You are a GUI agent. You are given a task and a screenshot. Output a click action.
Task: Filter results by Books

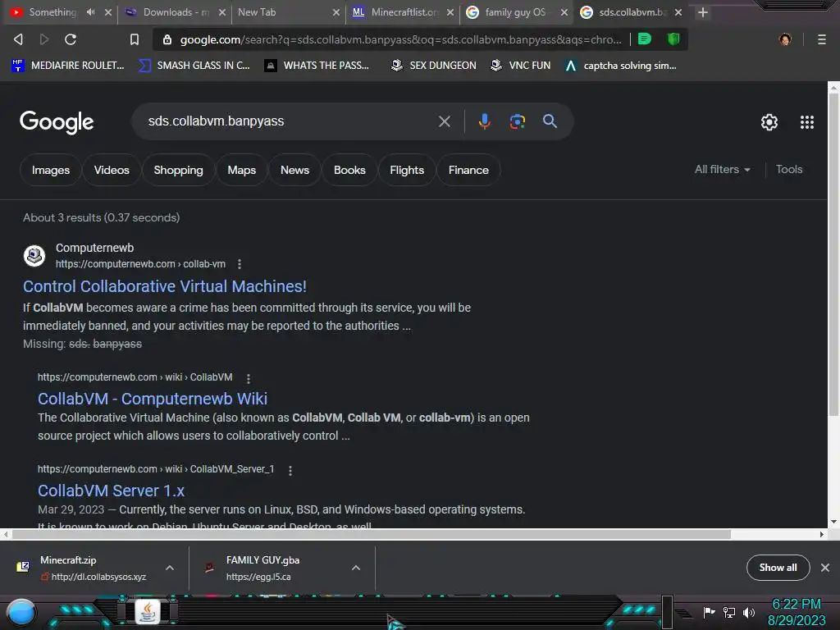pos(349,170)
